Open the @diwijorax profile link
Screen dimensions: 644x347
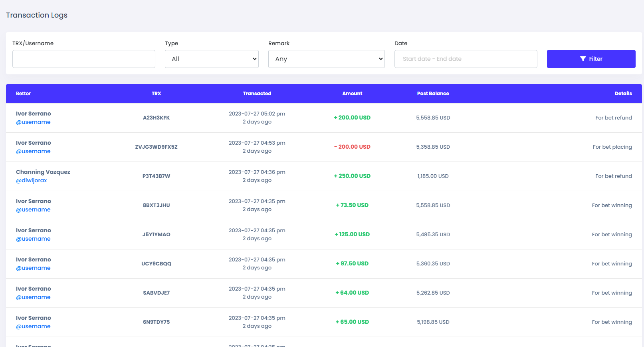coord(32,180)
